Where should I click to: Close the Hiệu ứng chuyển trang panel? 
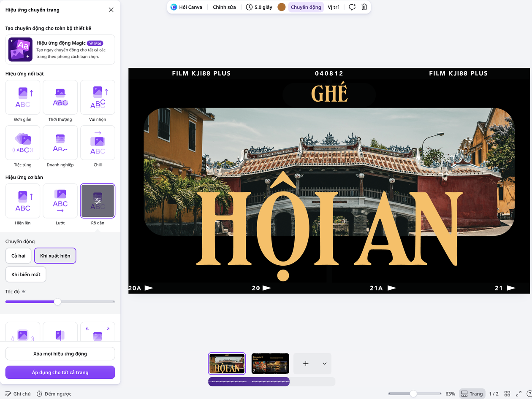[x=111, y=10]
